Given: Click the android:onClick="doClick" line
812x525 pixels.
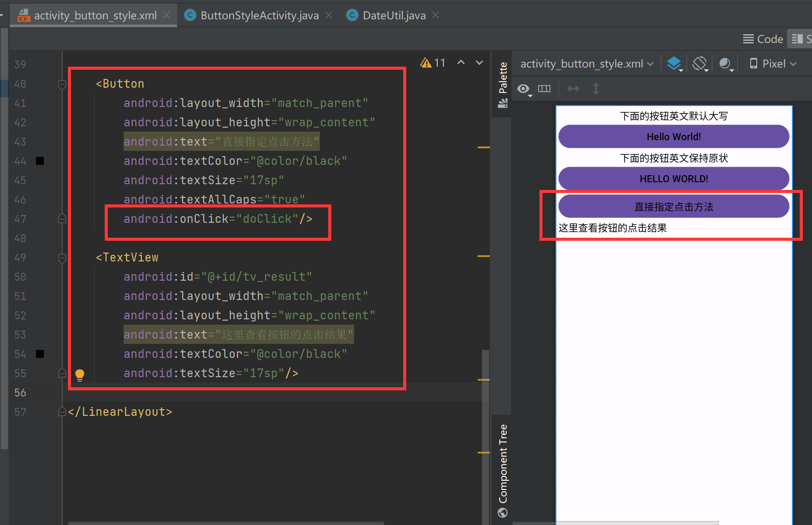Looking at the screenshot, I should pyautogui.click(x=218, y=219).
